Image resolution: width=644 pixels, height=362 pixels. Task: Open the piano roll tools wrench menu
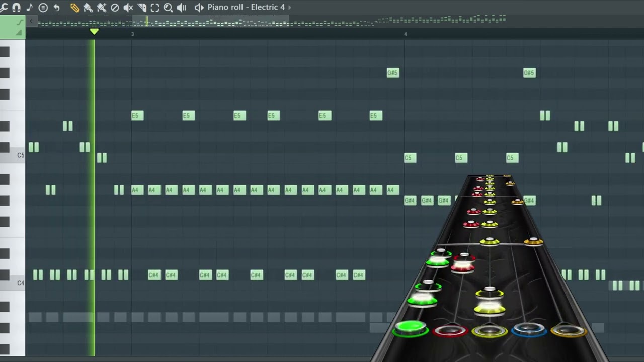(x=4, y=7)
